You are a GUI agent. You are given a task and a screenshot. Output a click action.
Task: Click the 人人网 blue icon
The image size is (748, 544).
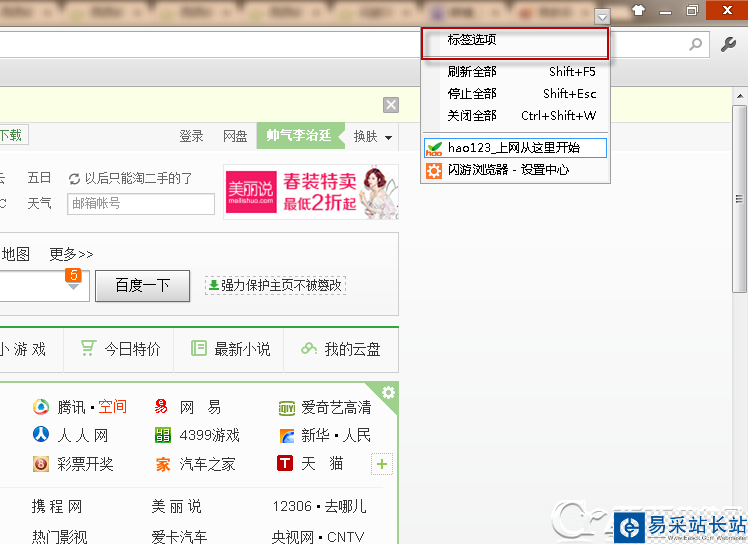41,435
